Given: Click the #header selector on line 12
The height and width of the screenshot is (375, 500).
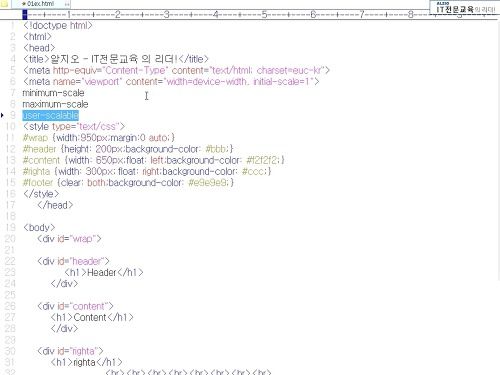Looking at the screenshot, I should pos(39,149).
